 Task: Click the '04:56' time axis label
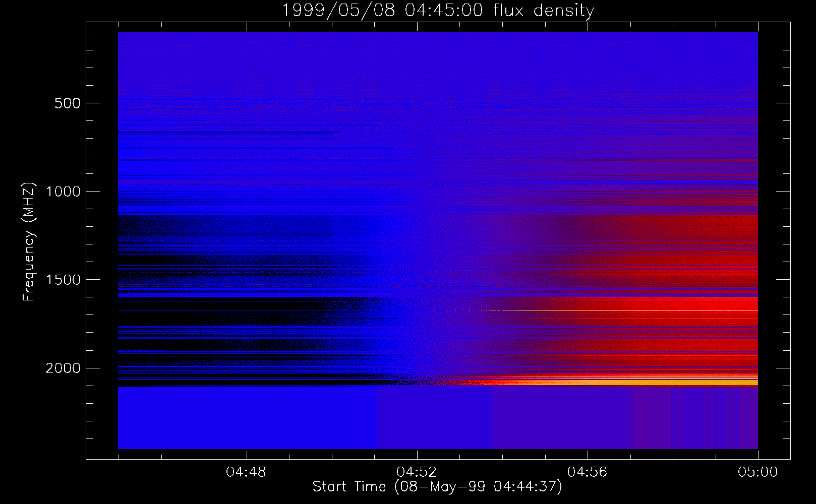588,472
